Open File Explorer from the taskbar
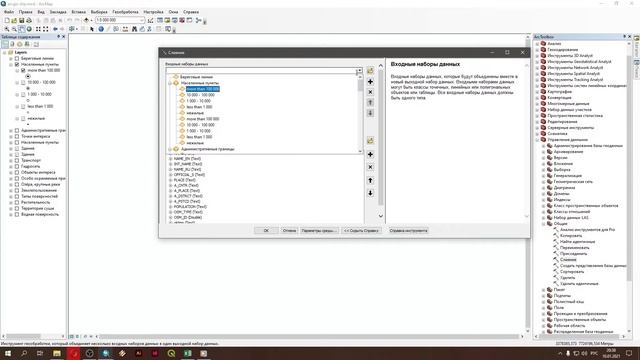Image resolution: width=640 pixels, height=360 pixels. (57, 353)
